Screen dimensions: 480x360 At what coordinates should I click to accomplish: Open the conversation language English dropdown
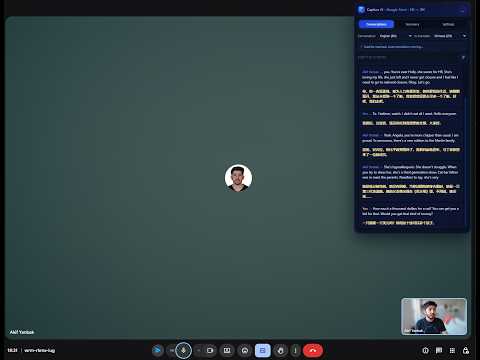[x=396, y=36]
